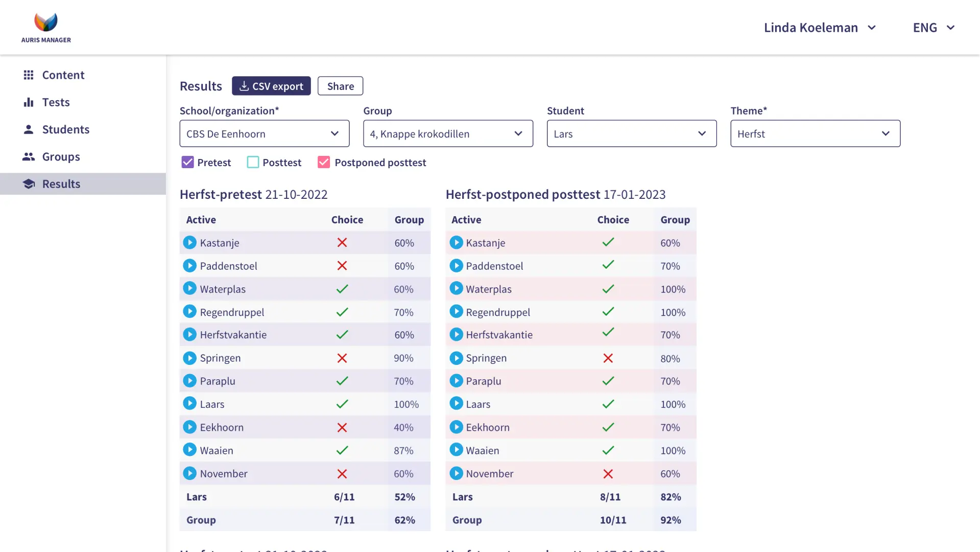Go to Students in the sidebar
980x552 pixels.
(65, 129)
